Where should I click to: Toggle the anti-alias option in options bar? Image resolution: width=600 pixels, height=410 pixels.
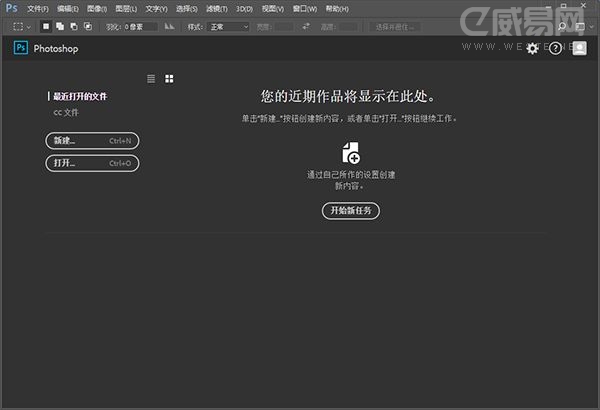(x=169, y=27)
